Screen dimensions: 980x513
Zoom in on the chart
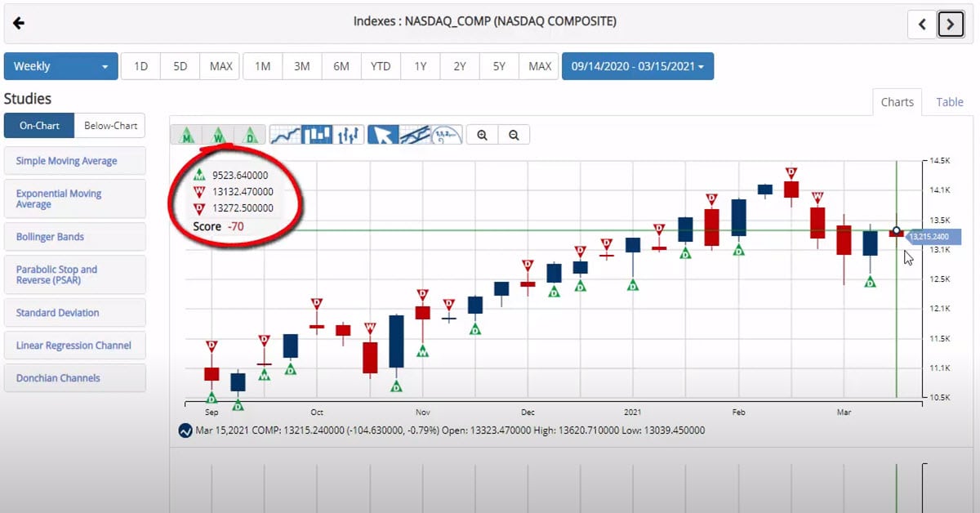coord(482,136)
